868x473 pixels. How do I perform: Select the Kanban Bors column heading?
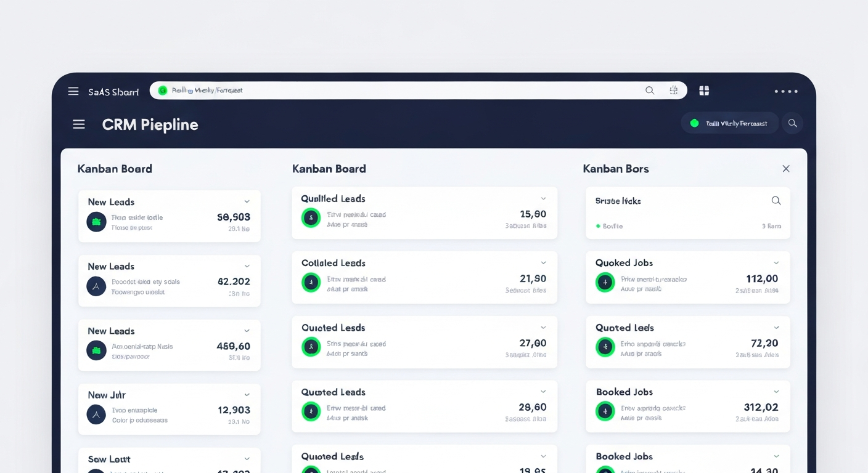coord(616,169)
